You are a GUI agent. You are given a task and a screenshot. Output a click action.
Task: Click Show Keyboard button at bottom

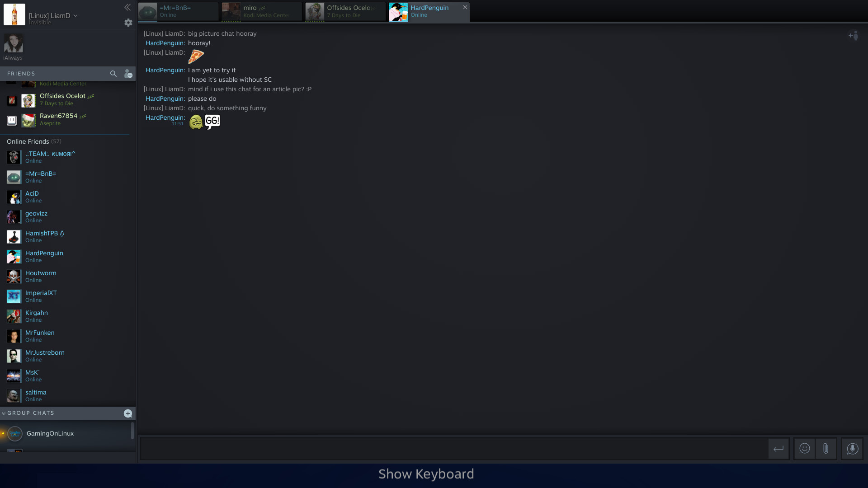426,474
